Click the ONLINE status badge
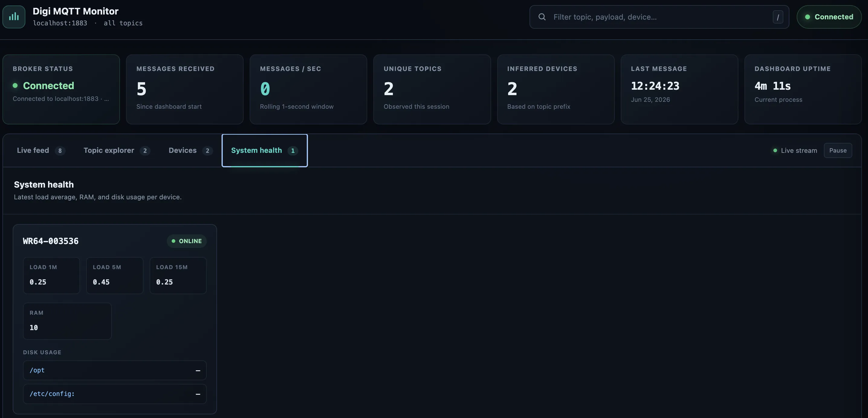Viewport: 868px width, 418px height. tap(187, 241)
